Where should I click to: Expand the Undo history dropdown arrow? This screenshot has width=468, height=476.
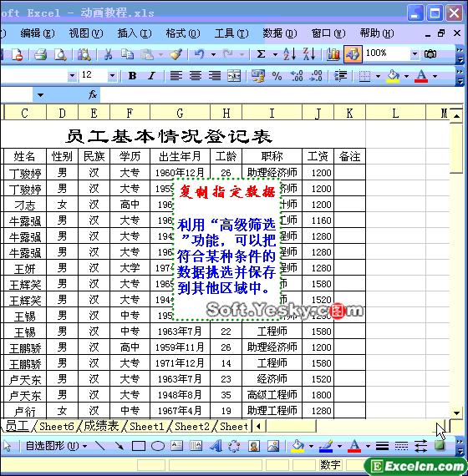213,54
